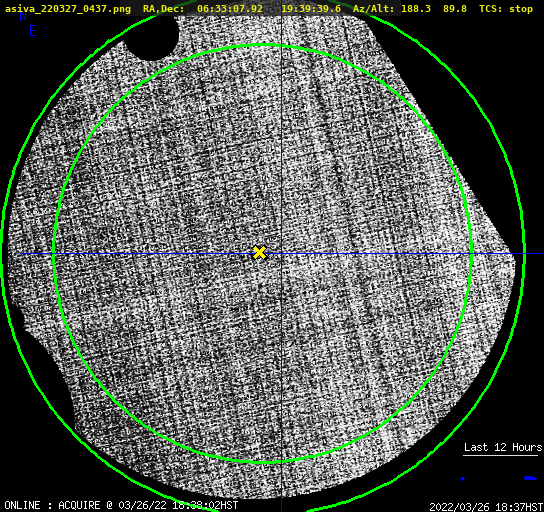The image size is (544, 512).
Task: Click the Dec value 19:39:39.6
Action: (311, 9)
